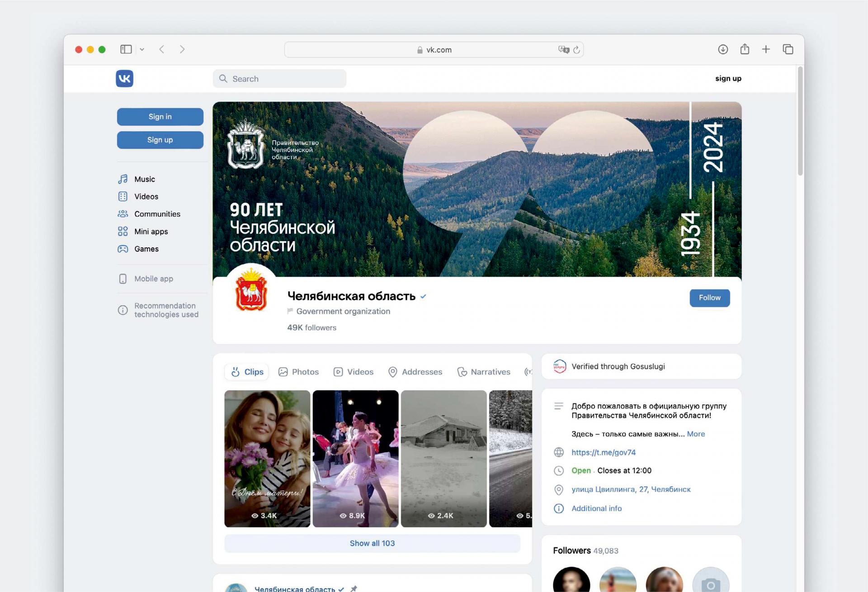Click the vk.com address bar

(434, 50)
